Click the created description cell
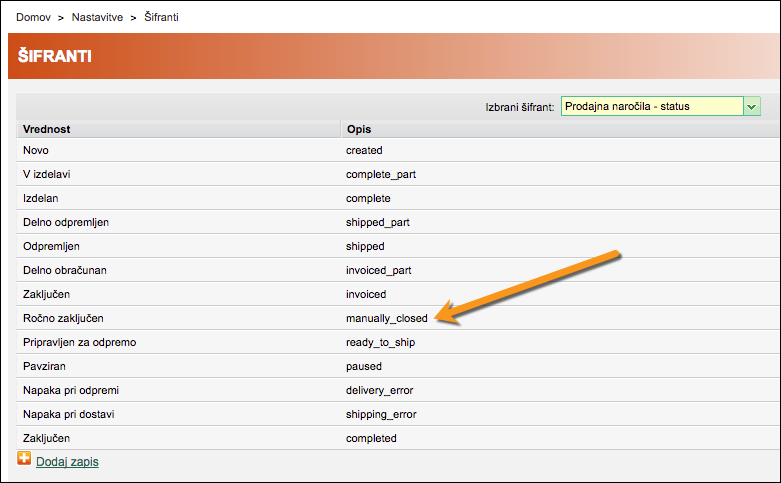Screen dimensions: 781x483 364,150
